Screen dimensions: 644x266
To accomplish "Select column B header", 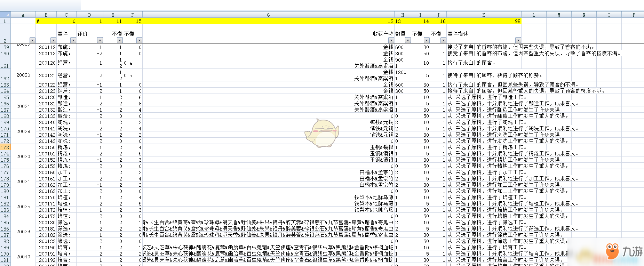I will (46, 15).
